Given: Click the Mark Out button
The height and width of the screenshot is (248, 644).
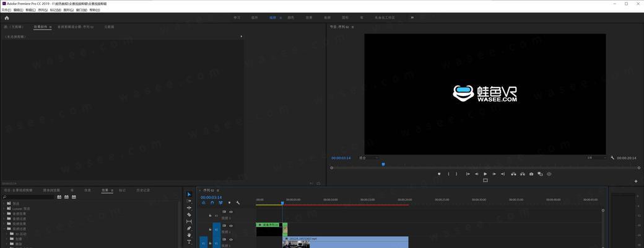Looking at the screenshot, I should 456,174.
